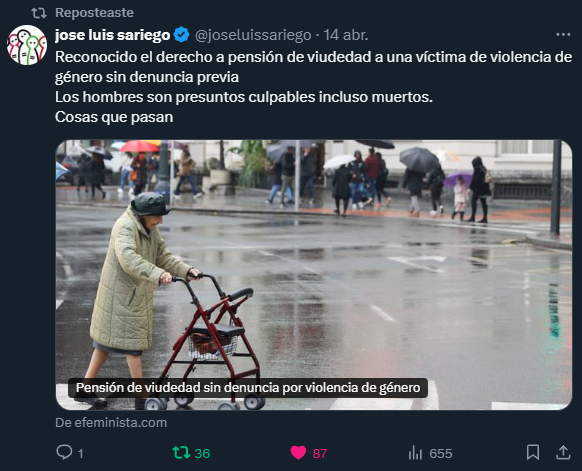Click the like count 87
The image size is (582, 471).
pos(320,453)
